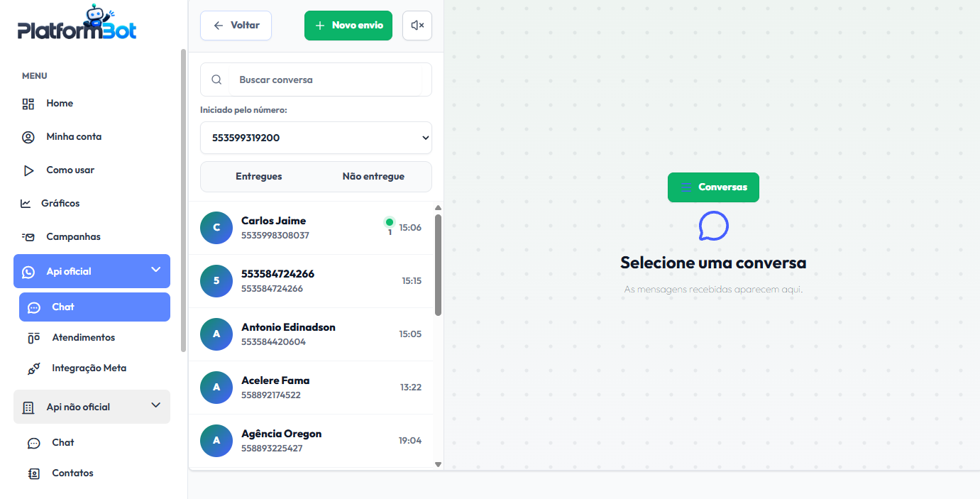Click the green Conversas button
The width and height of the screenshot is (980, 499).
pos(713,187)
